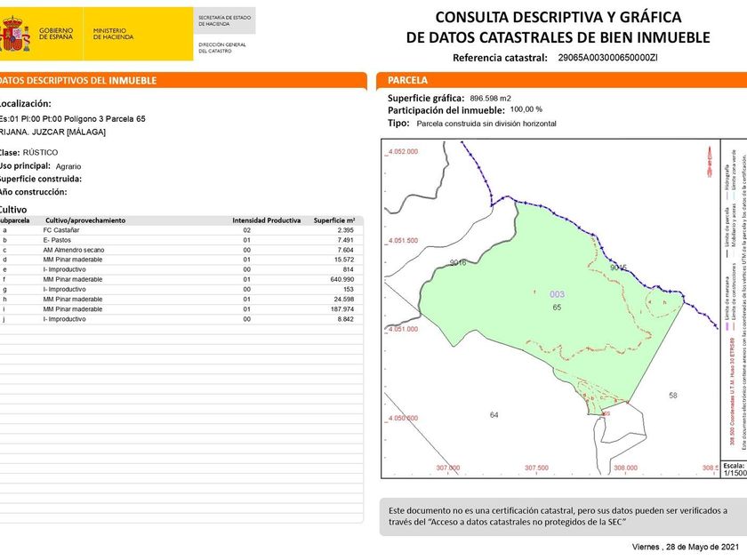The width and height of the screenshot is (747, 560).
Task: Click road label 9016 on the map
Action: coord(458,262)
